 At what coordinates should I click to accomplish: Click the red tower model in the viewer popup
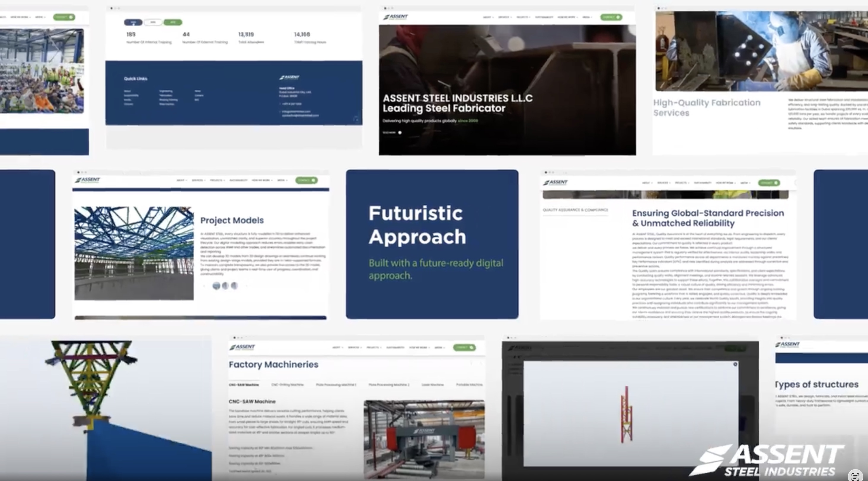(x=626, y=414)
